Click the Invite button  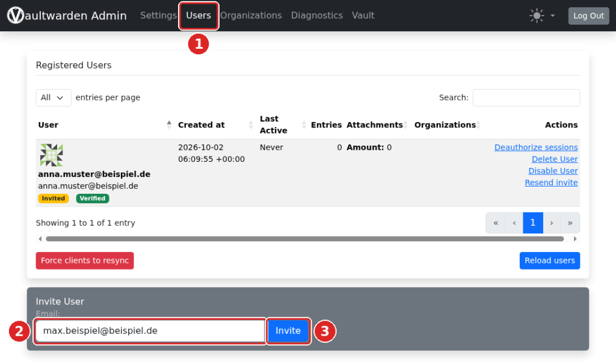pos(288,331)
